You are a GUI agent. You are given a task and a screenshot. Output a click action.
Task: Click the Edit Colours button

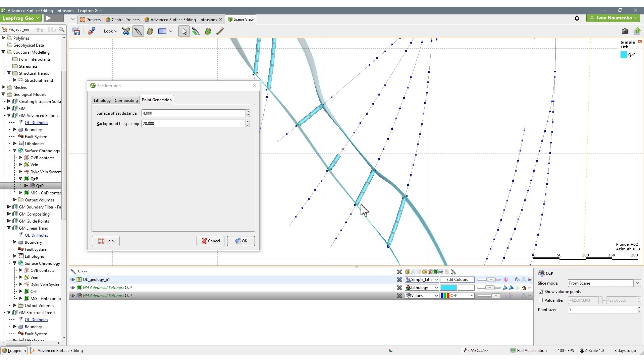pos(457,279)
